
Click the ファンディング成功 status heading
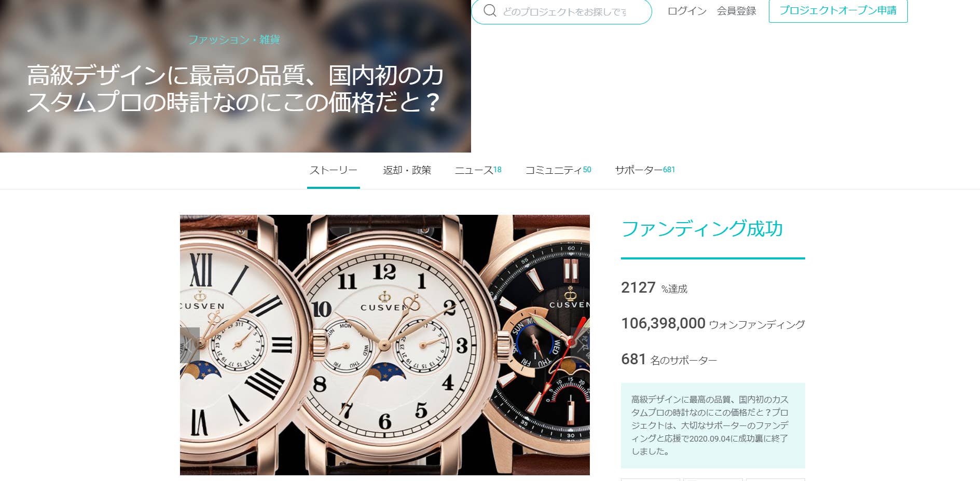(702, 229)
